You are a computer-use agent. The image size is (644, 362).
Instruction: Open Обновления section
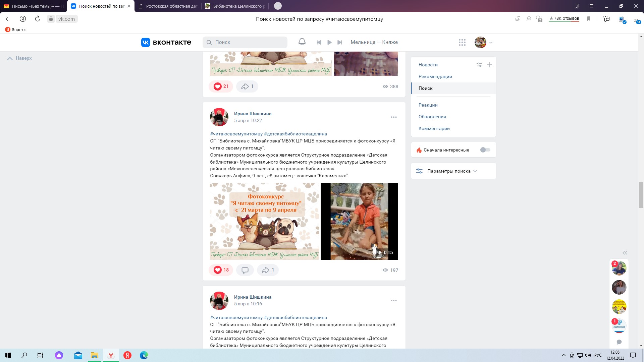pos(432,117)
